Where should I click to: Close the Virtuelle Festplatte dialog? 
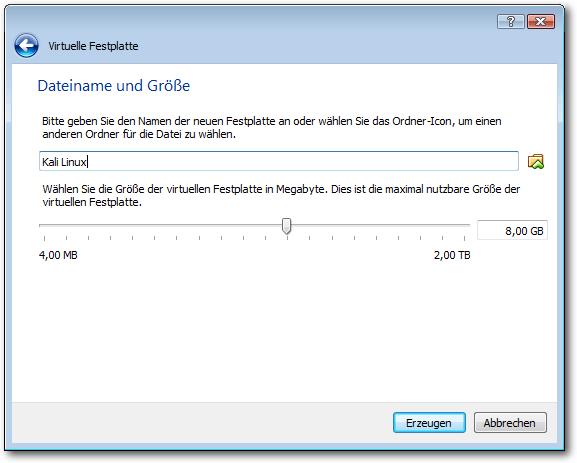[541, 22]
